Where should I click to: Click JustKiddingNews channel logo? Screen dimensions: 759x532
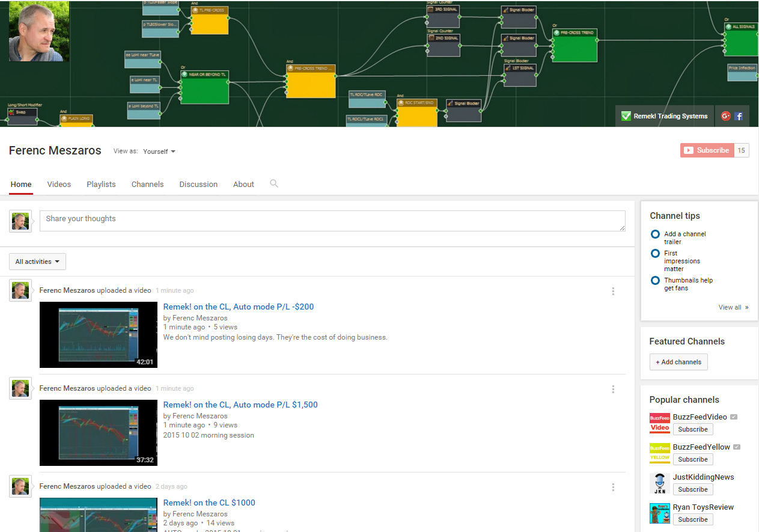[659, 483]
